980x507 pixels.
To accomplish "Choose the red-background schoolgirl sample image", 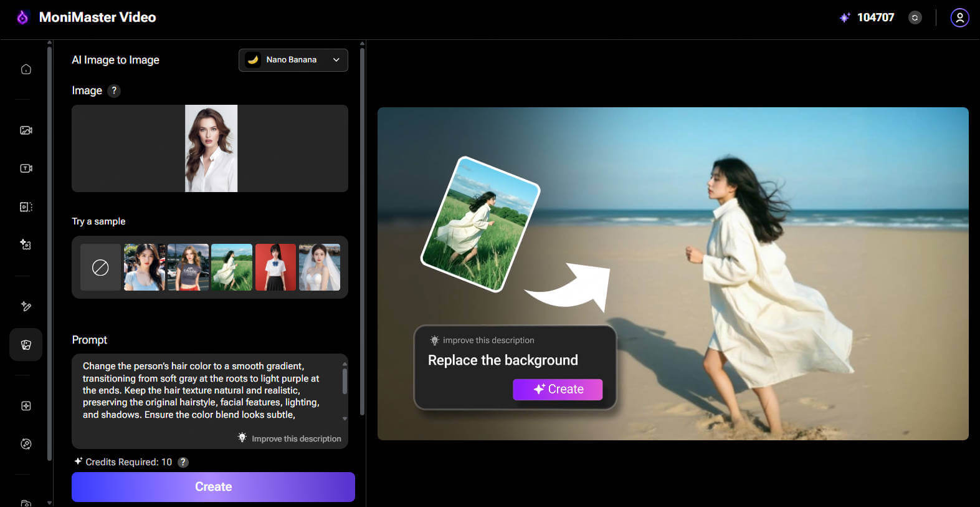I will [275, 268].
